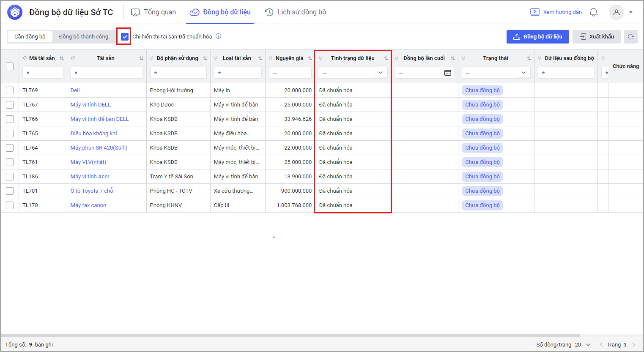The image size is (644, 352).
Task: Expand the Tình trạng dữ liệu filter dropdown
Action: pos(380,73)
